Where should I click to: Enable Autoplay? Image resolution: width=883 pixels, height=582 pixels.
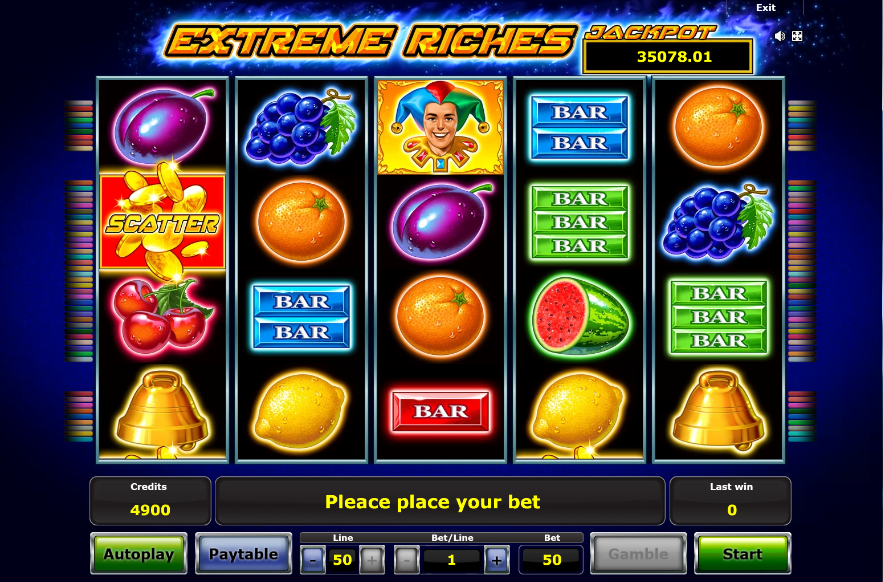pos(139,554)
